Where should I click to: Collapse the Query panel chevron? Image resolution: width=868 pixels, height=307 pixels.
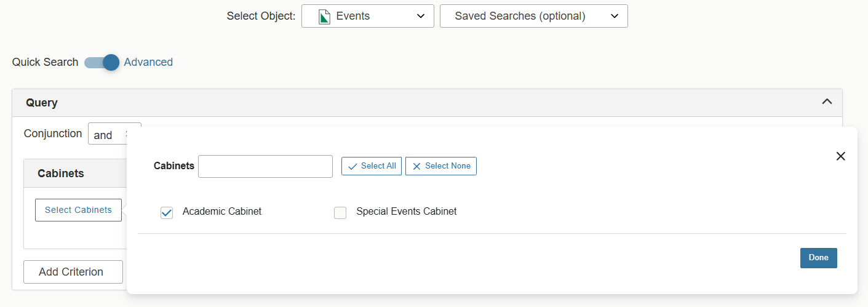click(x=827, y=102)
